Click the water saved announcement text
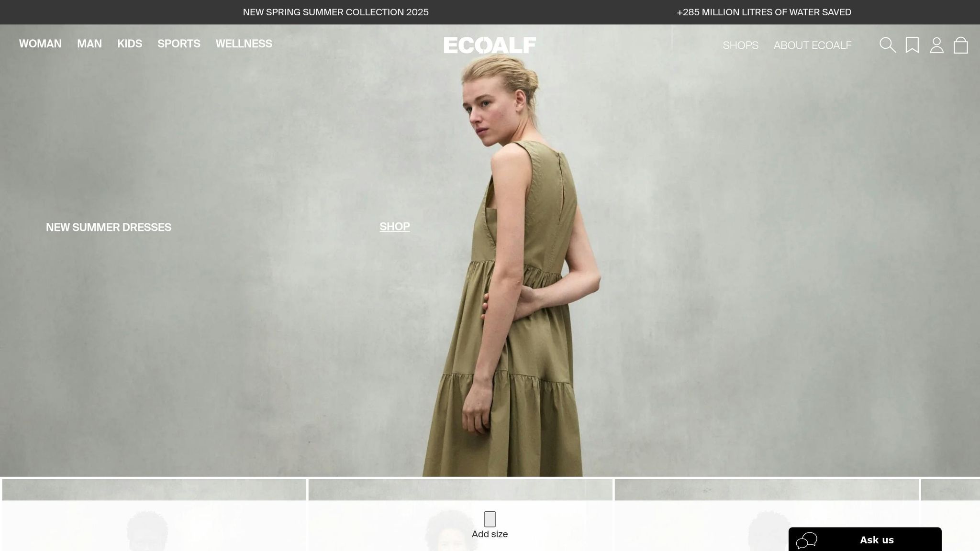The width and height of the screenshot is (980, 551). (x=764, y=12)
